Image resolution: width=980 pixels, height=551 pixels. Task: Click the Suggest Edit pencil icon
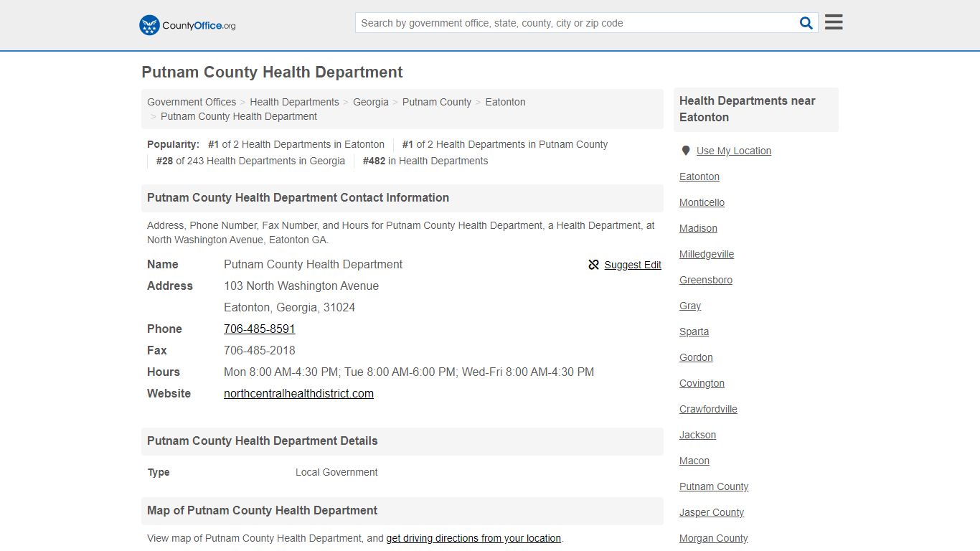(593, 265)
